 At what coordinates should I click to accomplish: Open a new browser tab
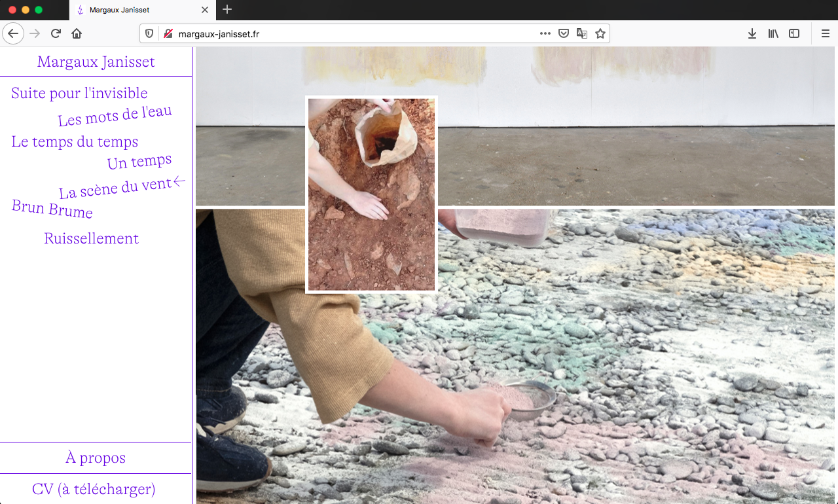[227, 9]
